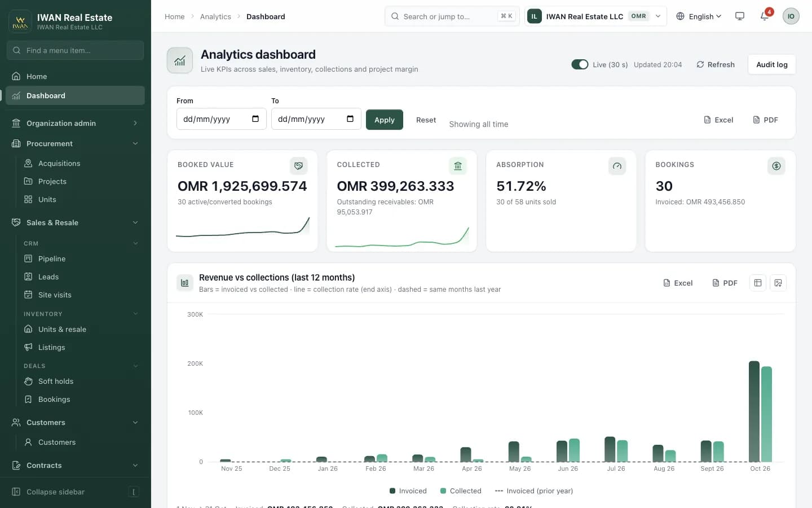Click the bar chart icon beside Revenue title
This screenshot has height=508, width=812.
[185, 283]
